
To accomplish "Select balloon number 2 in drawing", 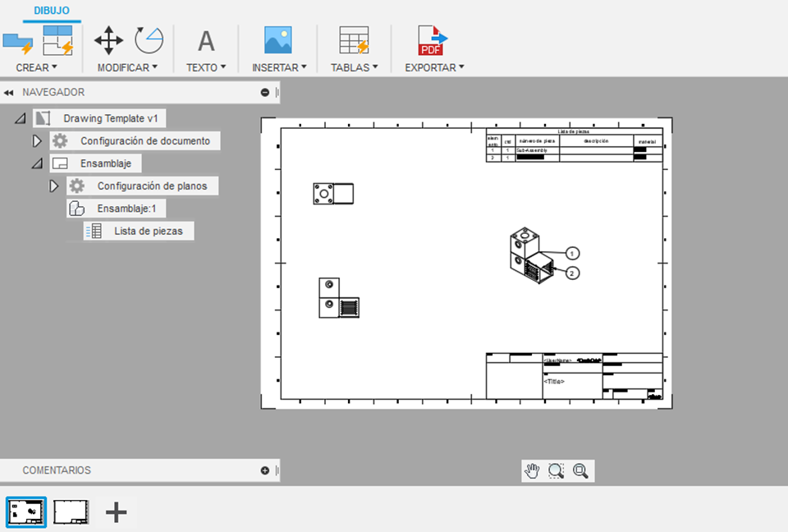I will 572,273.
